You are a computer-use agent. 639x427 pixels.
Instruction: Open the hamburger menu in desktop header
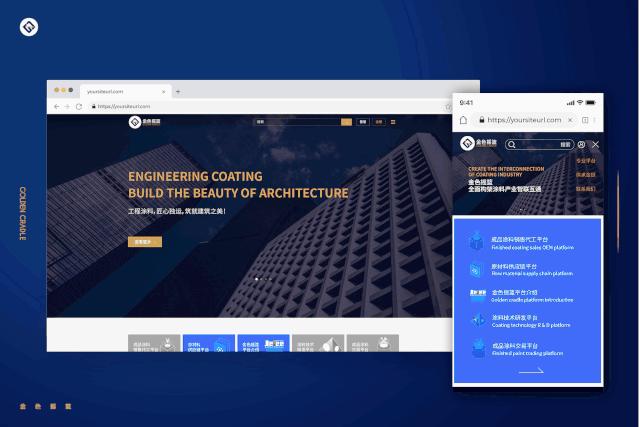[393, 122]
